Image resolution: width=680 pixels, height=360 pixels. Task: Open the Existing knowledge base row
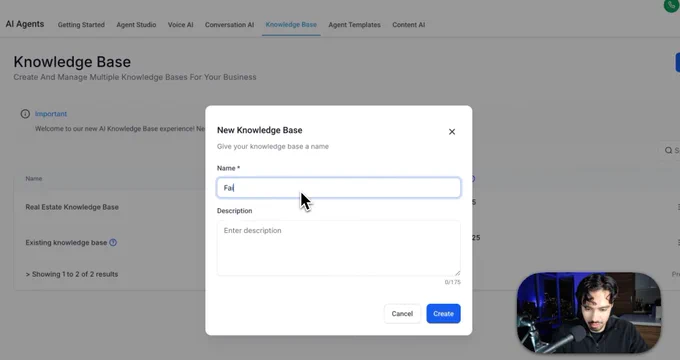[x=66, y=242]
